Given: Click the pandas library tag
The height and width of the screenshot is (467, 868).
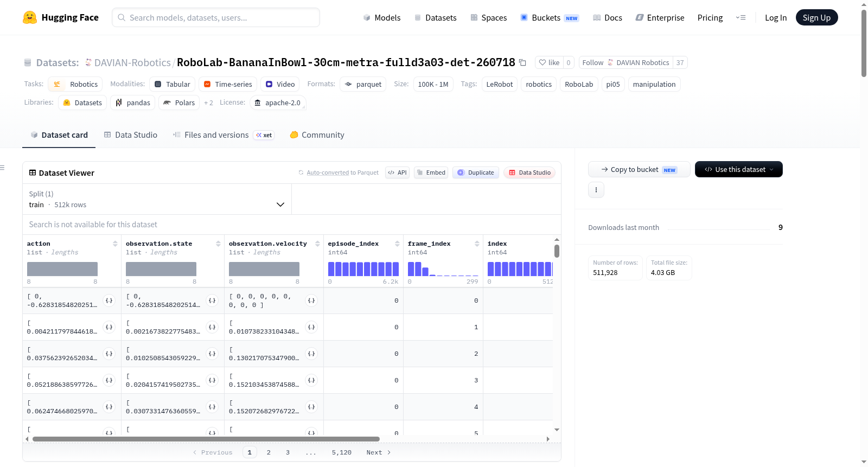Looking at the screenshot, I should (x=133, y=103).
